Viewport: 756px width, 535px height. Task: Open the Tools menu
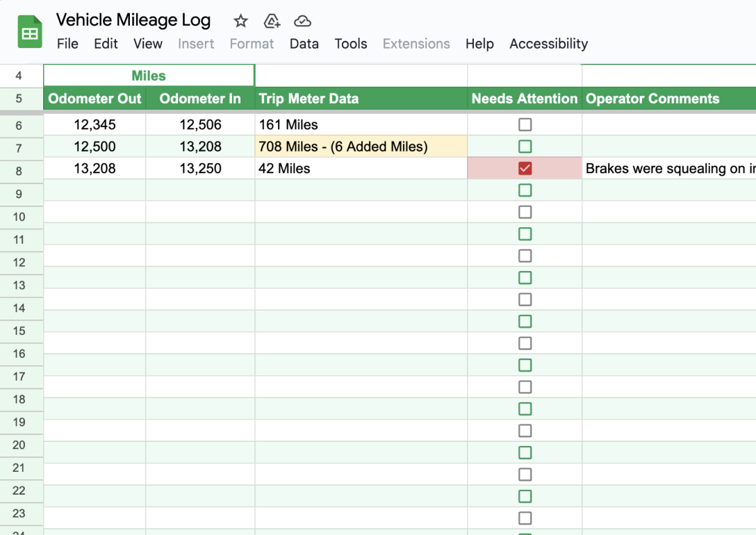coord(351,44)
